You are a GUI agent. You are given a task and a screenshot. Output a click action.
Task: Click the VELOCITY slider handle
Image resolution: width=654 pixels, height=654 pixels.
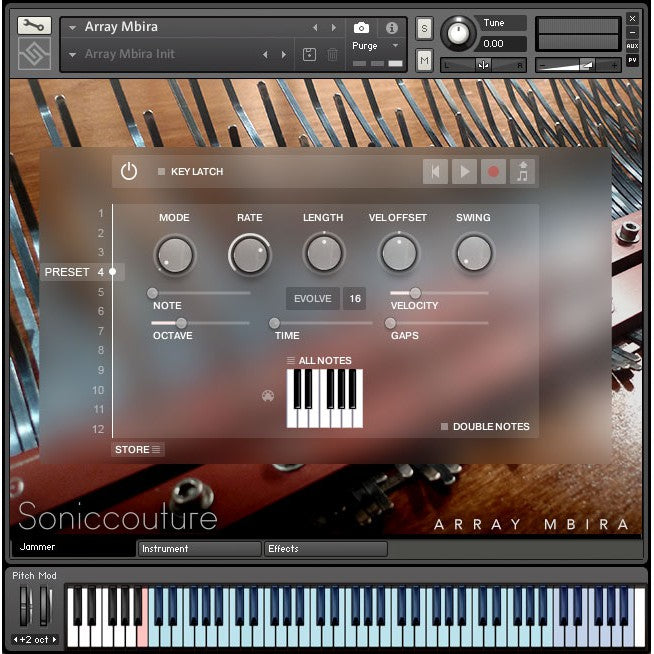415,293
